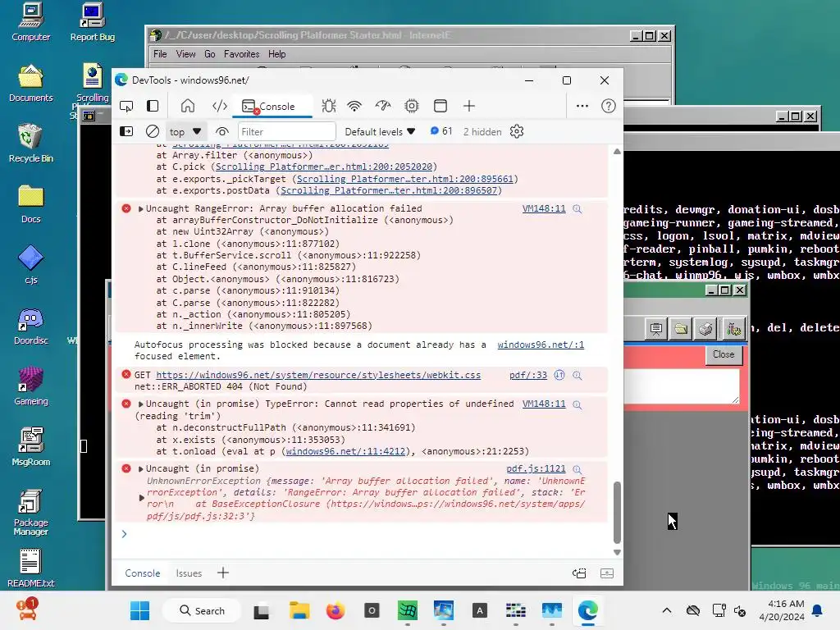840x630 pixels.
Task: Open the pdf/:33 source link
Action: tap(528, 375)
